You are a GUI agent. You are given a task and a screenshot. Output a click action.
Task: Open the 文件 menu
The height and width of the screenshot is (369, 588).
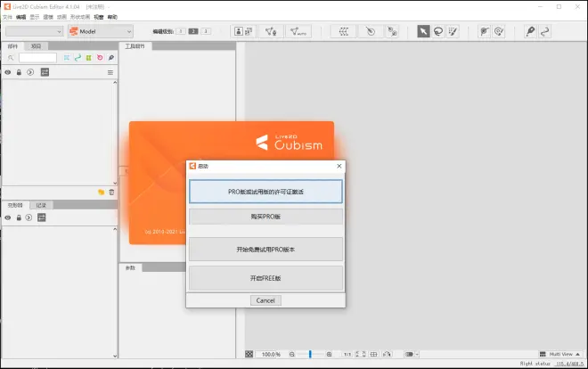point(7,17)
